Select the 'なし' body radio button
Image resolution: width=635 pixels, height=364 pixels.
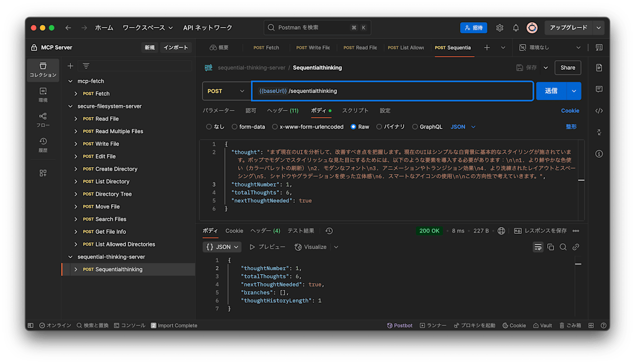click(209, 127)
